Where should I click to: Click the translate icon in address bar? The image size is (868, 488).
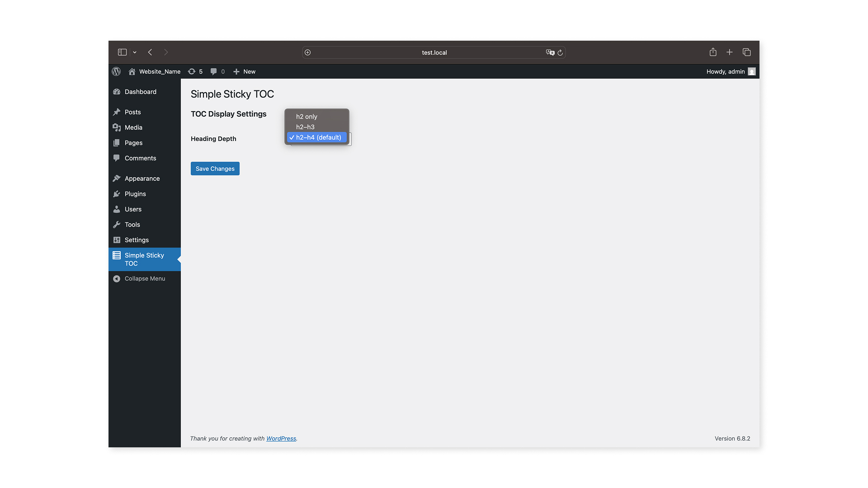point(550,52)
